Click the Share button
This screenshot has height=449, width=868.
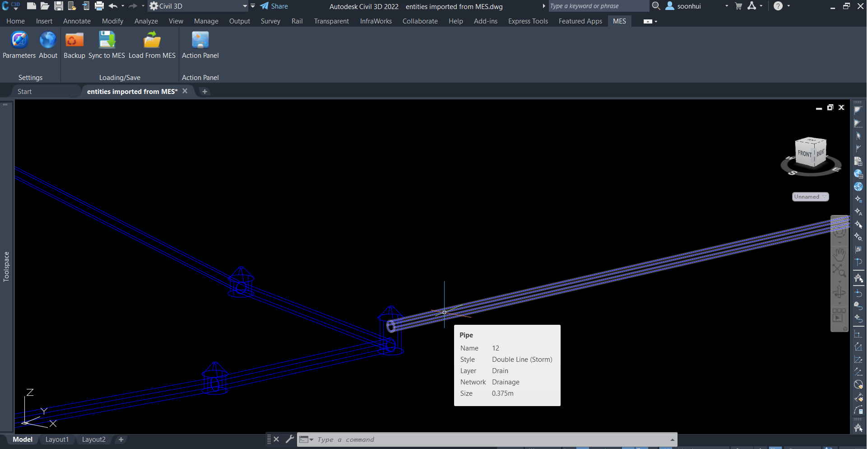(x=274, y=6)
